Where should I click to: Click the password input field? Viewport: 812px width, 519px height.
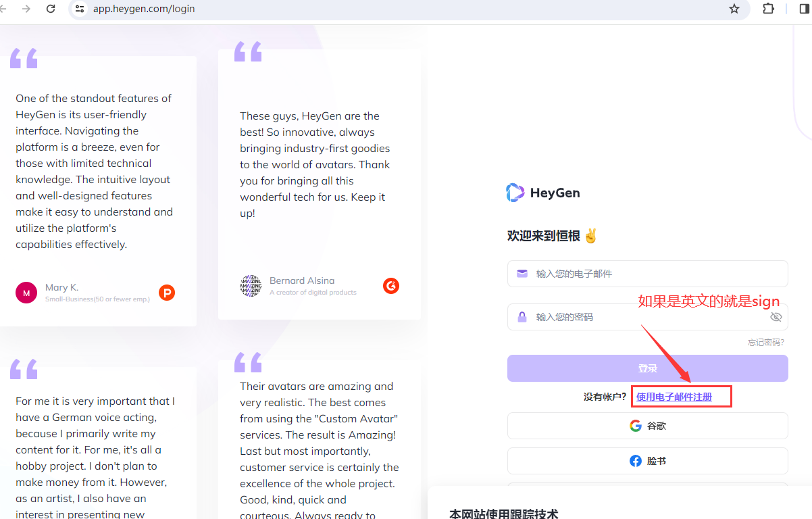pos(648,317)
